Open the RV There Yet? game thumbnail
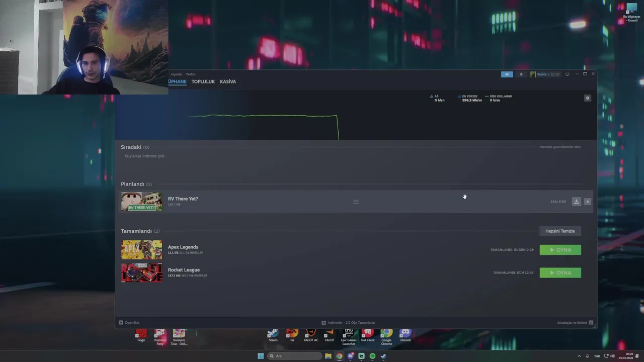 pyautogui.click(x=142, y=202)
